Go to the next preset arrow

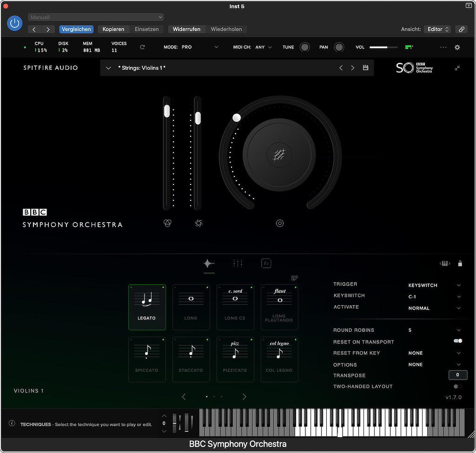tap(352, 68)
